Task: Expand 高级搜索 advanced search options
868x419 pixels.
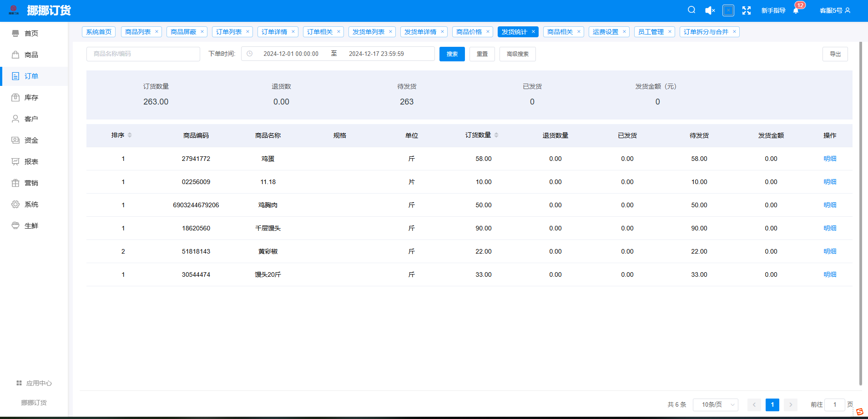Action: [517, 54]
